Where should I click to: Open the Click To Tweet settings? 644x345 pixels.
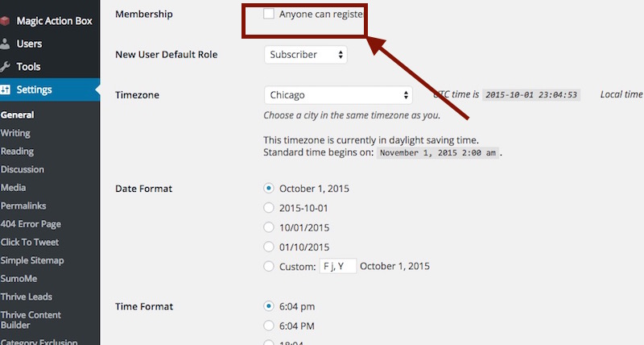click(30, 242)
